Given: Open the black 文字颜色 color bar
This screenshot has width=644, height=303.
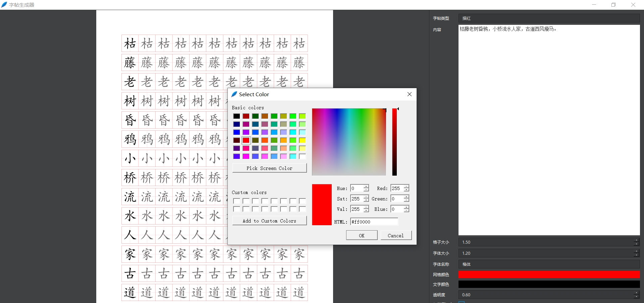Looking at the screenshot, I should 549,284.
